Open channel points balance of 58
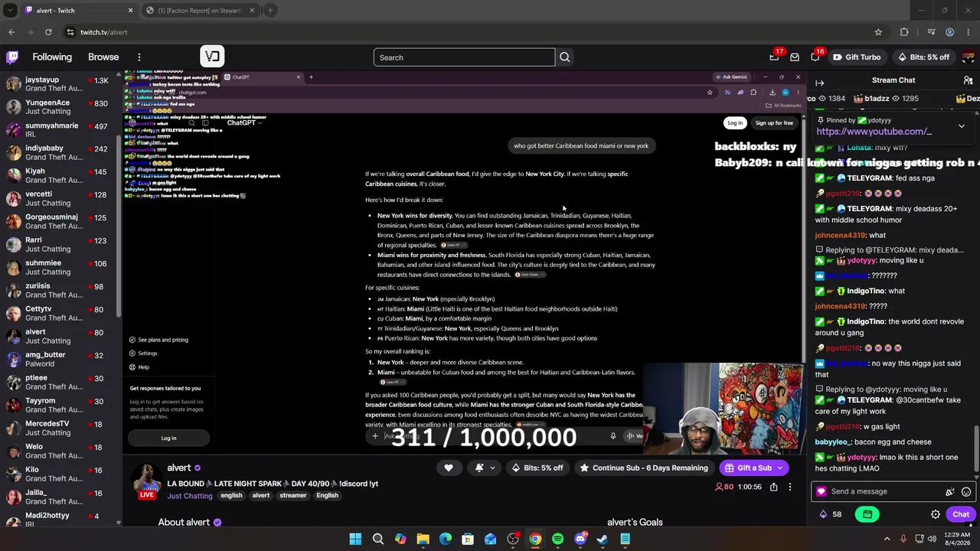Image resolution: width=980 pixels, height=551 pixels. 831,514
